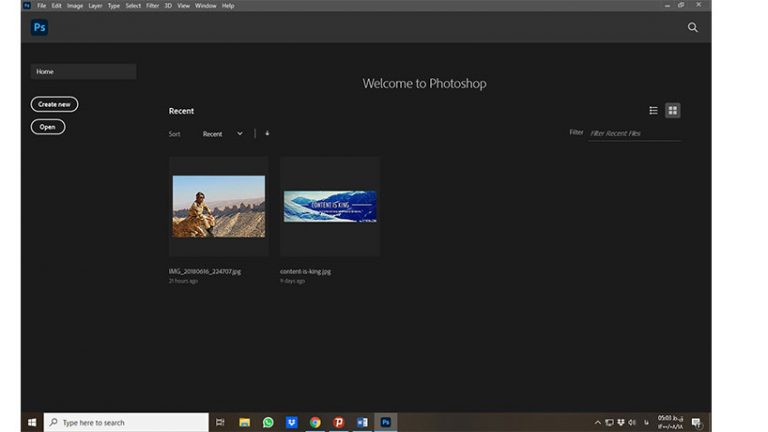This screenshot has width=768, height=432.
Task: Click the Windows Start button
Action: point(32,422)
